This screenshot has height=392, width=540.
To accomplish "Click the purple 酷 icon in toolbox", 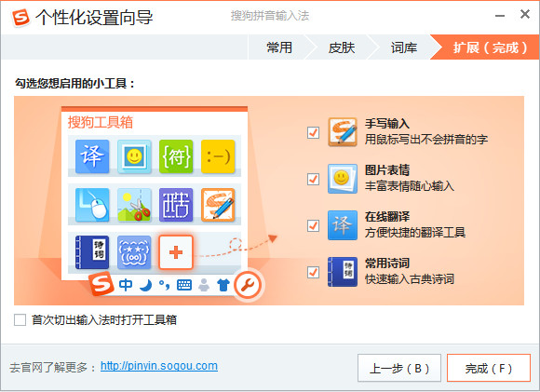I will (176, 205).
